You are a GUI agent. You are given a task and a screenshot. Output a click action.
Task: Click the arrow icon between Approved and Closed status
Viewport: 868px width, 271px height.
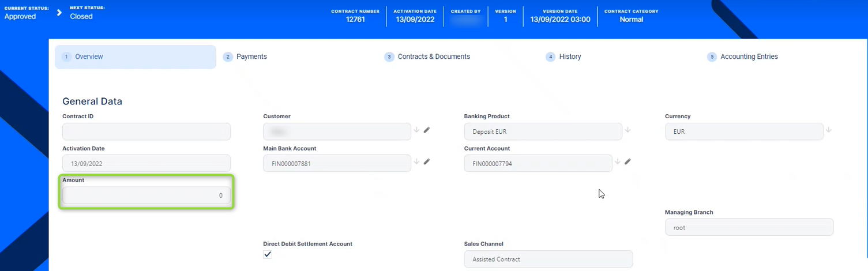(x=59, y=13)
